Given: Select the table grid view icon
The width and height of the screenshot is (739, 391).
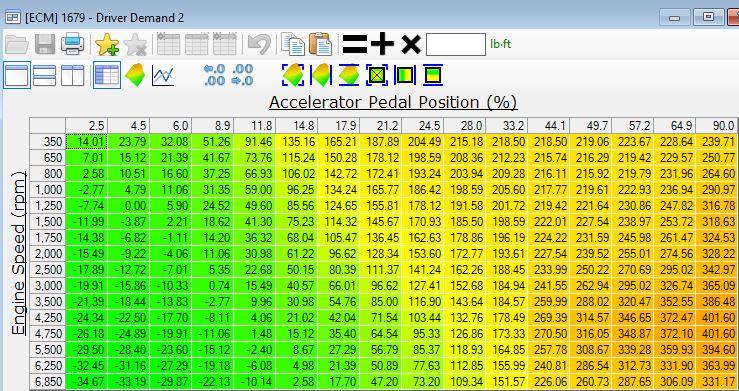Looking at the screenshot, I should coord(107,75).
